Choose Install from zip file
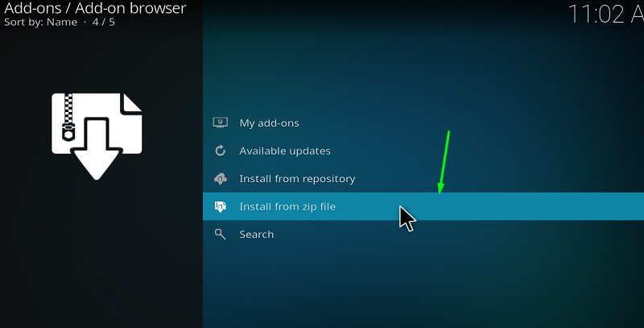Viewport: 644px width, 328px height. 423,206
